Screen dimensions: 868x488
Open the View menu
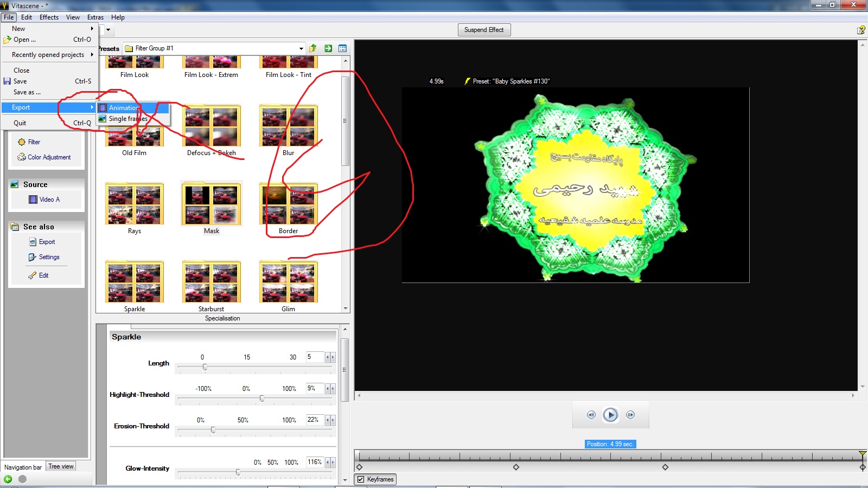tap(73, 17)
